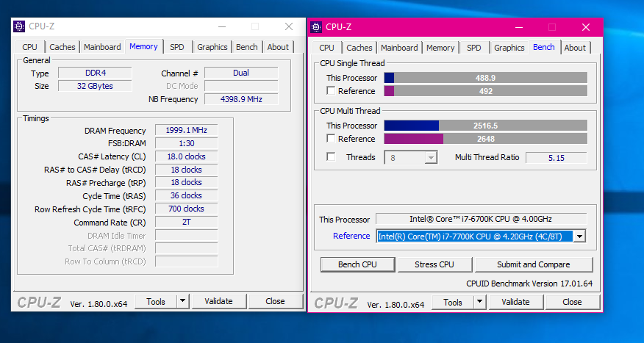
Task: Click Ver. 1.80.0.x64 text in left window
Action: [x=99, y=304]
